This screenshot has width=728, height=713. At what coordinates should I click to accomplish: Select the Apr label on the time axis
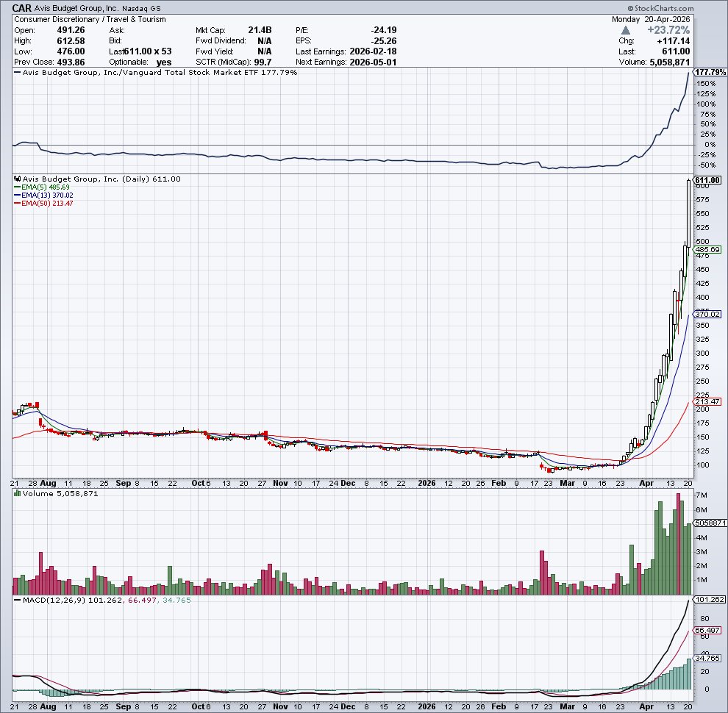[x=646, y=484]
